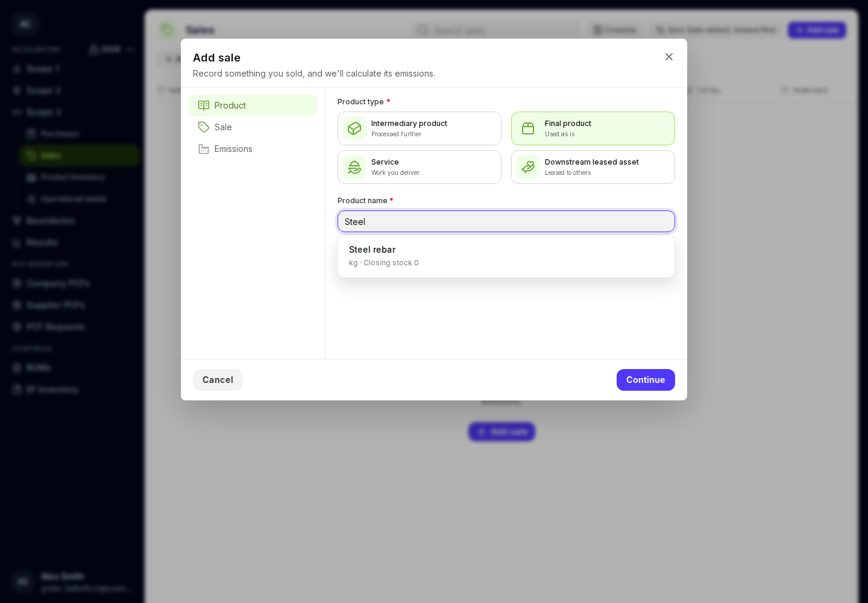The image size is (868, 603).
Task: Open the Emissions step tab
Action: tap(253, 149)
